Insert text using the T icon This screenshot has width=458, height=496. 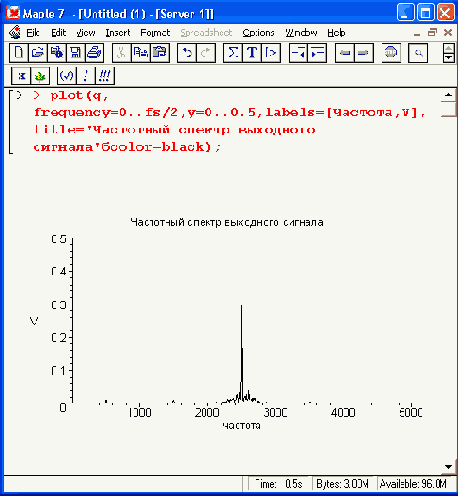(252, 53)
